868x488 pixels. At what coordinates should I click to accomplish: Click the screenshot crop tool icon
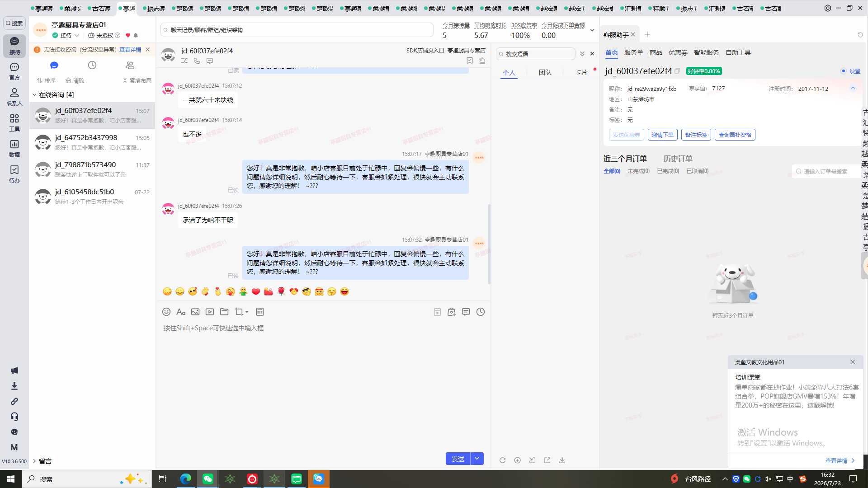point(239,312)
